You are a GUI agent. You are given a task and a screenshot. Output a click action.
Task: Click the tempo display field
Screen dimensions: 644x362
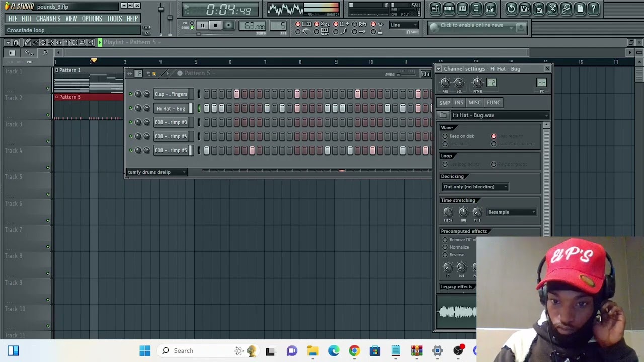pos(252,26)
